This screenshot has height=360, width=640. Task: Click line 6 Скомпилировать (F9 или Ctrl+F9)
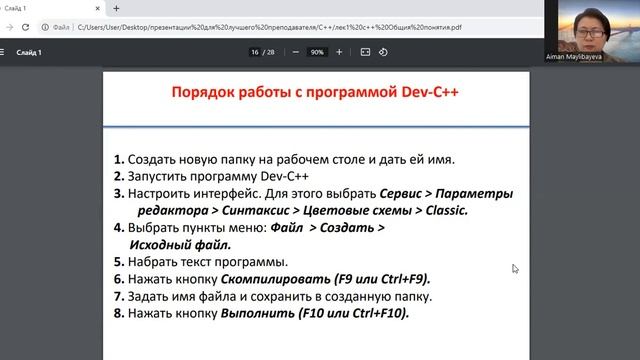click(272, 279)
